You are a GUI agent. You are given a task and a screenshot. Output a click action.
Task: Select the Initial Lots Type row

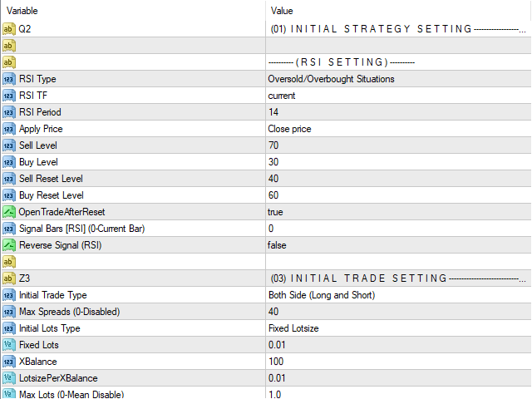click(x=266, y=328)
